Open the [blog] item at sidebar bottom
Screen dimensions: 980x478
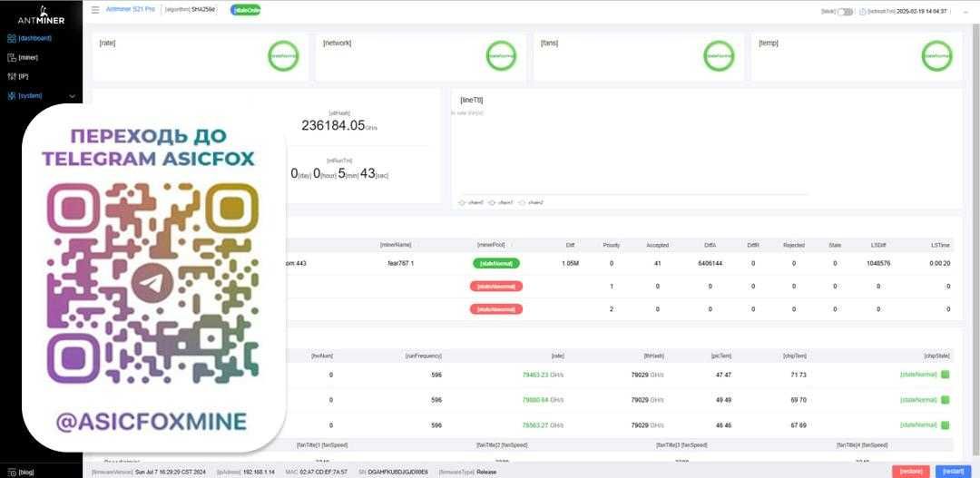(26, 473)
